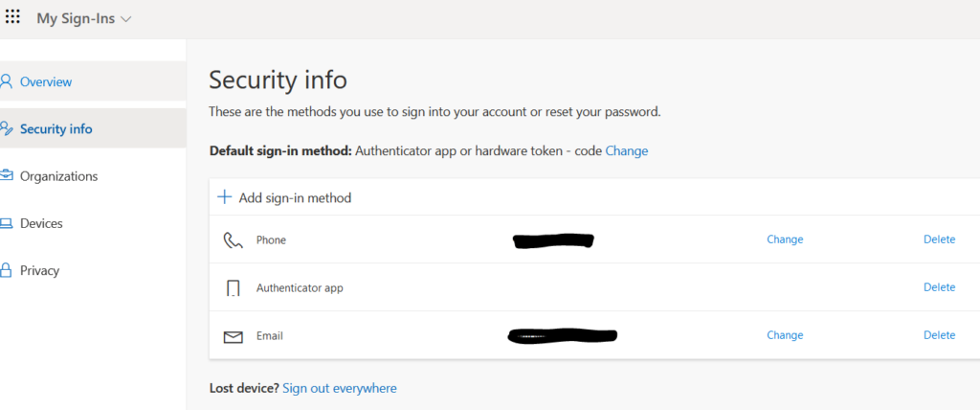Go to the Privacy page
980x410 pixels.
(x=39, y=270)
